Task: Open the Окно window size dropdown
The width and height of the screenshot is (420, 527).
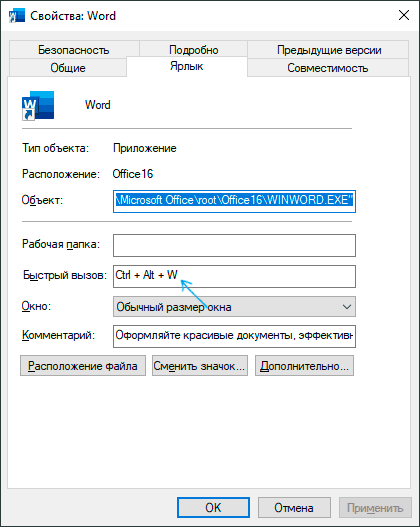Action: (x=234, y=307)
